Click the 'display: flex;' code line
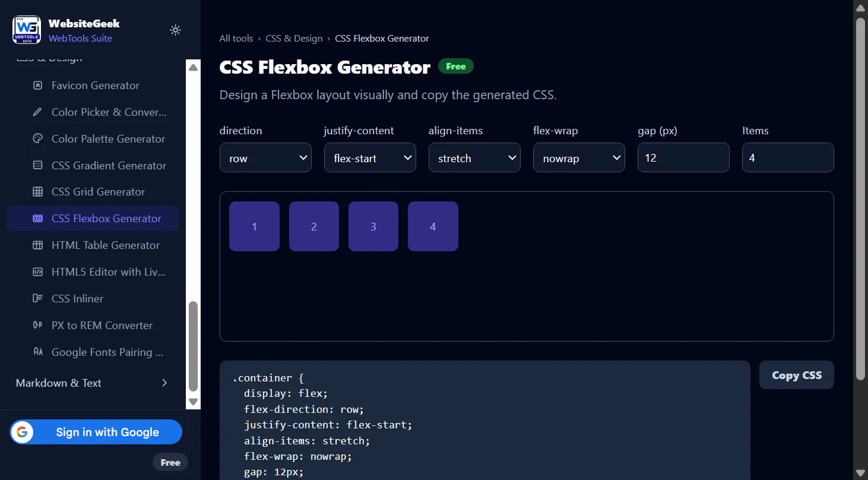This screenshot has width=868, height=480. click(x=286, y=393)
